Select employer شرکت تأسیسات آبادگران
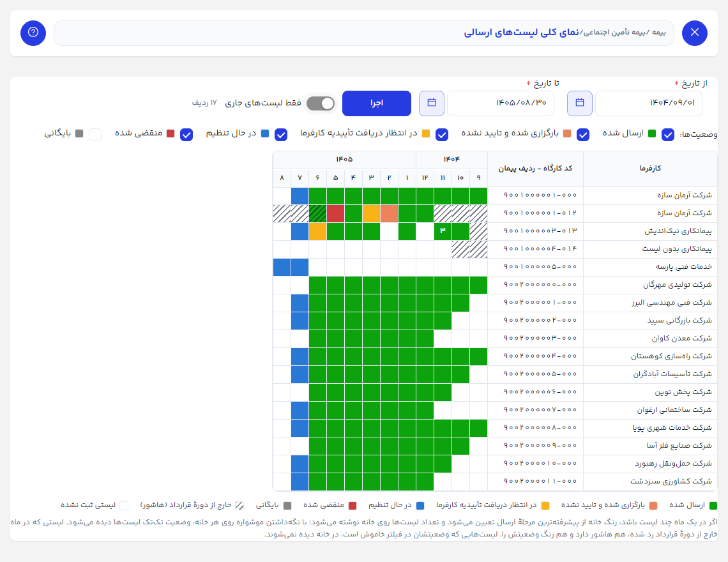Image resolution: width=728 pixels, height=562 pixels. (x=672, y=374)
